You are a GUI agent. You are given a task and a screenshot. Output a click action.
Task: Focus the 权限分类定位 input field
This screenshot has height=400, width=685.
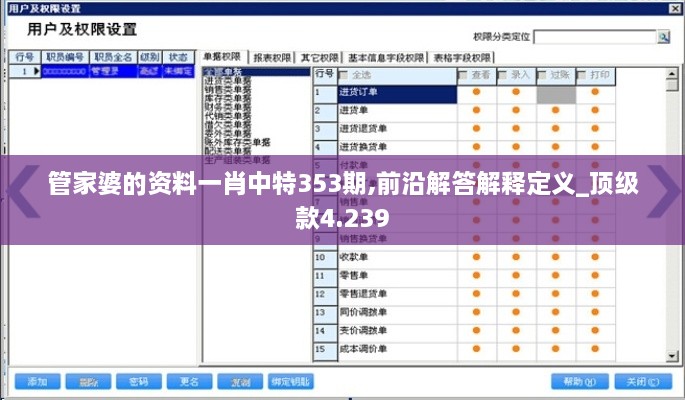[595, 37]
